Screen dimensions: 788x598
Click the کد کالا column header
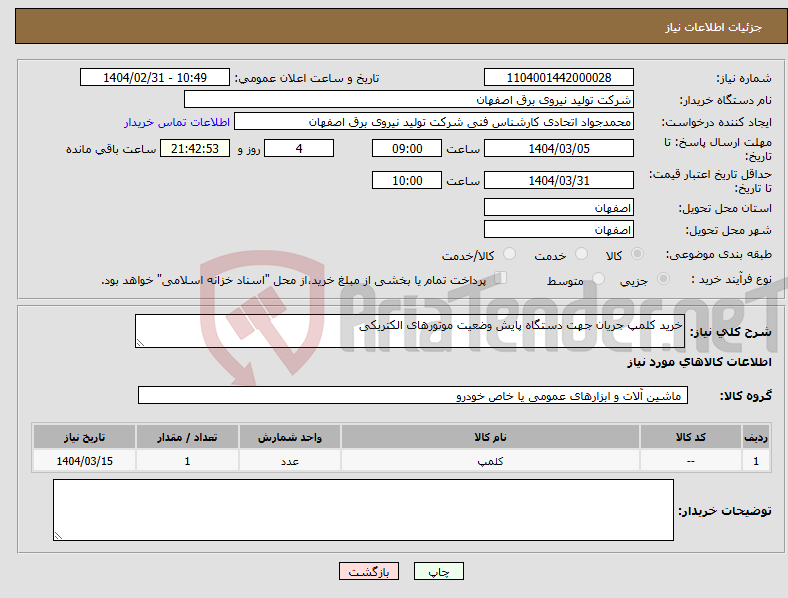pos(691,437)
